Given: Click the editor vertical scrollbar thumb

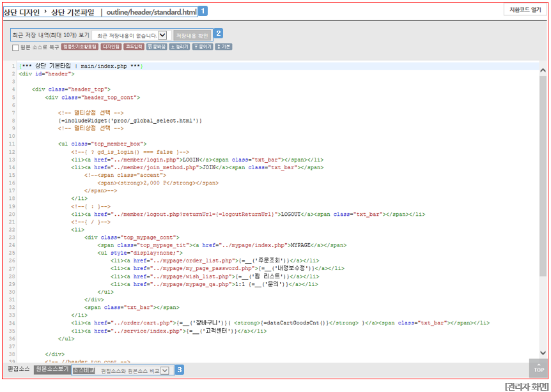Looking at the screenshot, I should click(543, 176).
